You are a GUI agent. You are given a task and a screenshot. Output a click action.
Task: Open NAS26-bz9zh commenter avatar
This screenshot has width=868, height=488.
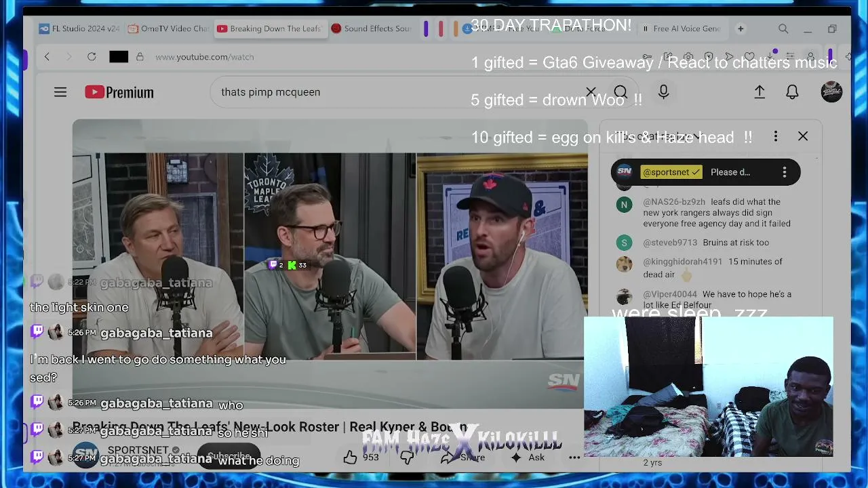[x=624, y=205]
